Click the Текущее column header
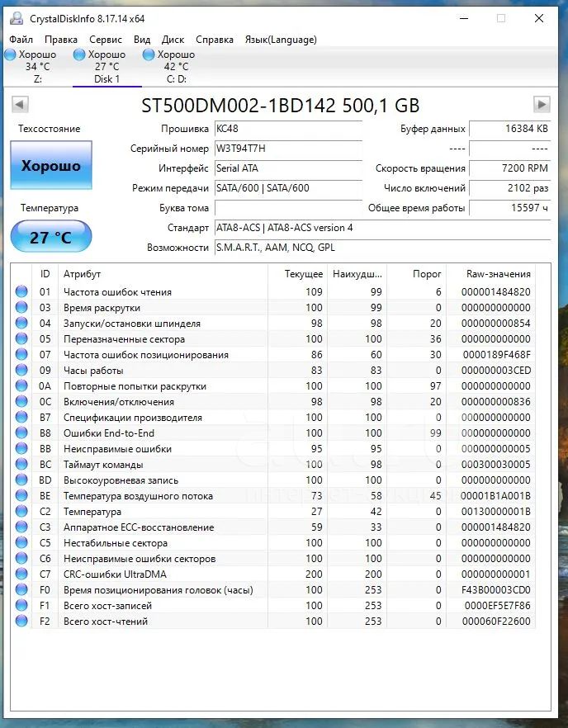This screenshot has width=568, height=728. click(297, 274)
